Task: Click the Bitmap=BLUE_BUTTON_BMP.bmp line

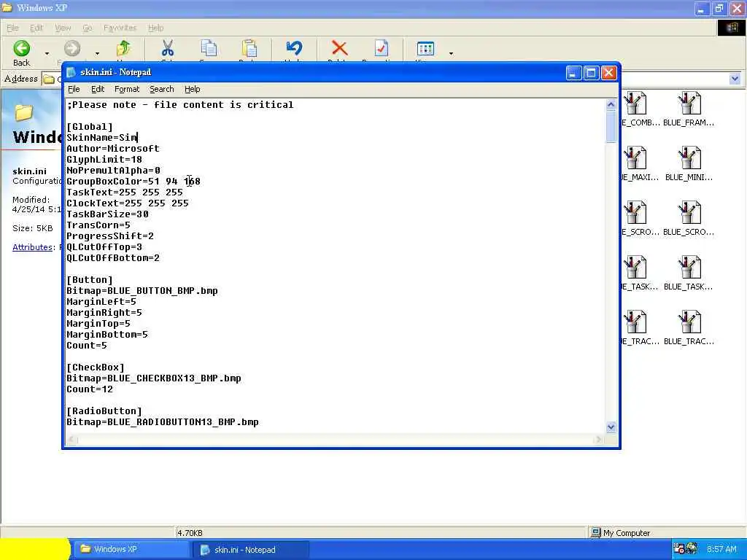Action: tap(142, 291)
